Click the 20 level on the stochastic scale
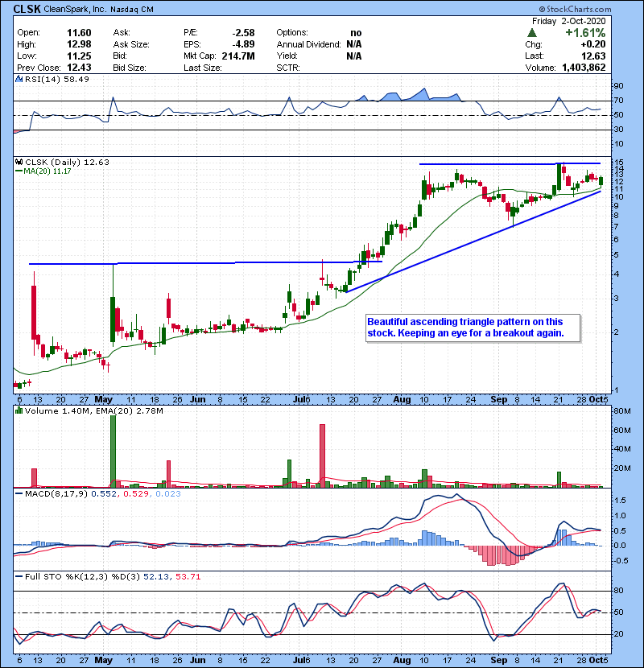 click(x=618, y=634)
